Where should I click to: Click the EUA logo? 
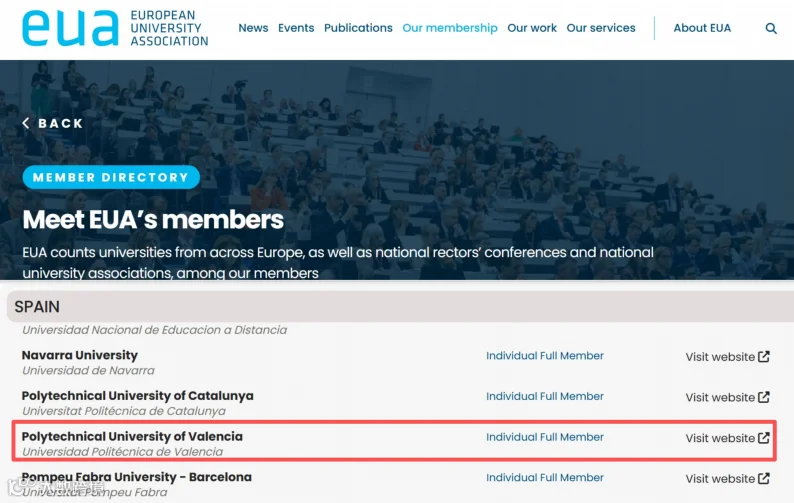point(115,28)
